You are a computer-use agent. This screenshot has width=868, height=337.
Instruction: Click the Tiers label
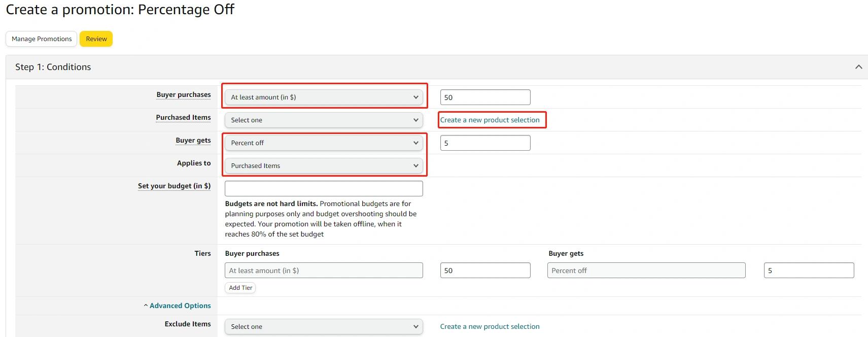click(202, 253)
